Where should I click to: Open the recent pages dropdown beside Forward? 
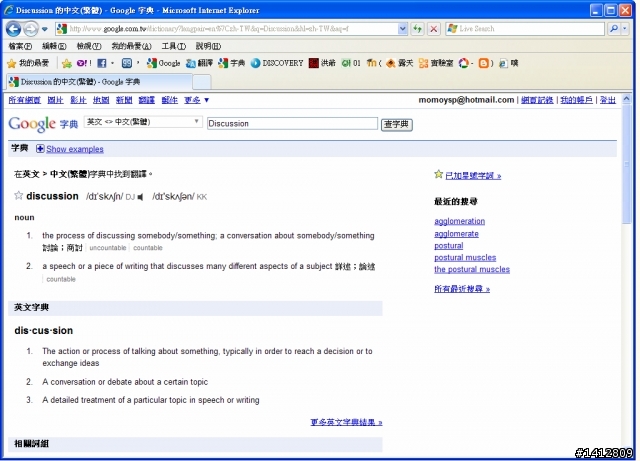coord(44,29)
